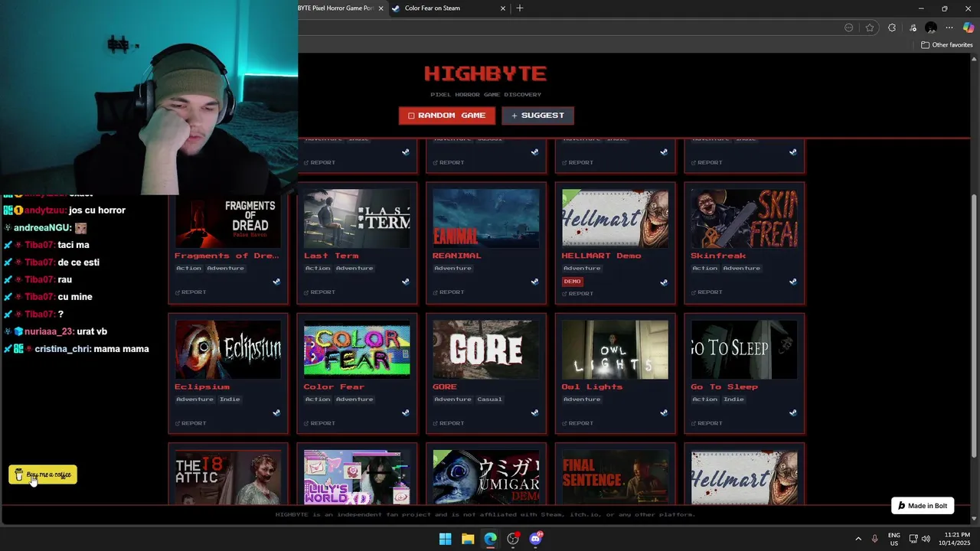Open microphone indicator in system tray
This screenshot has height=551, width=980.
(874, 539)
